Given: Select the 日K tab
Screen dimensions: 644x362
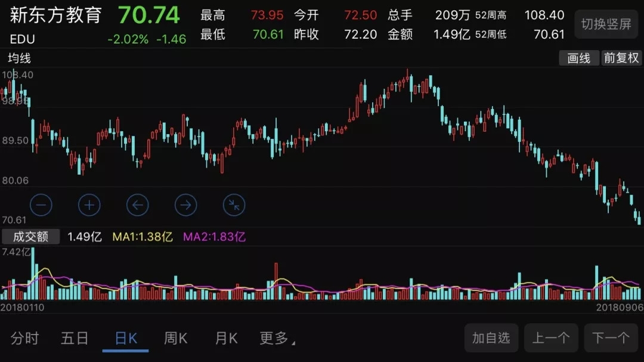Looking at the screenshot, I should 126,338.
